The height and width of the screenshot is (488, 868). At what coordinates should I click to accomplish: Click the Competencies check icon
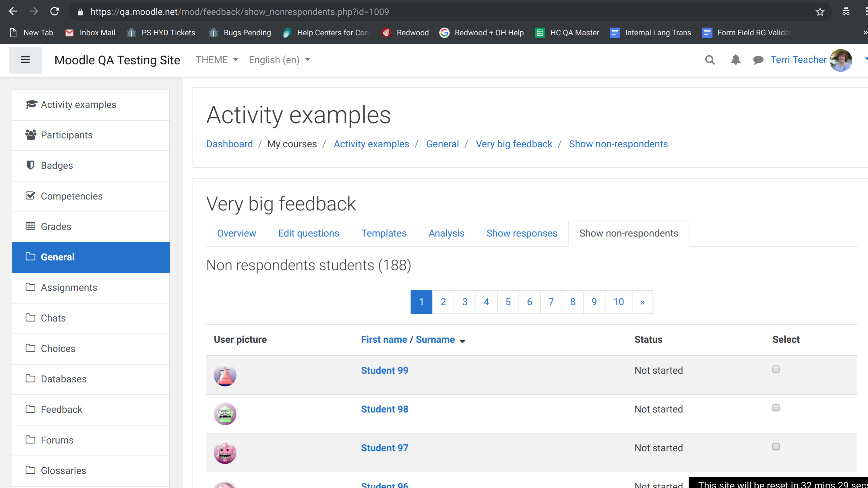(x=30, y=196)
